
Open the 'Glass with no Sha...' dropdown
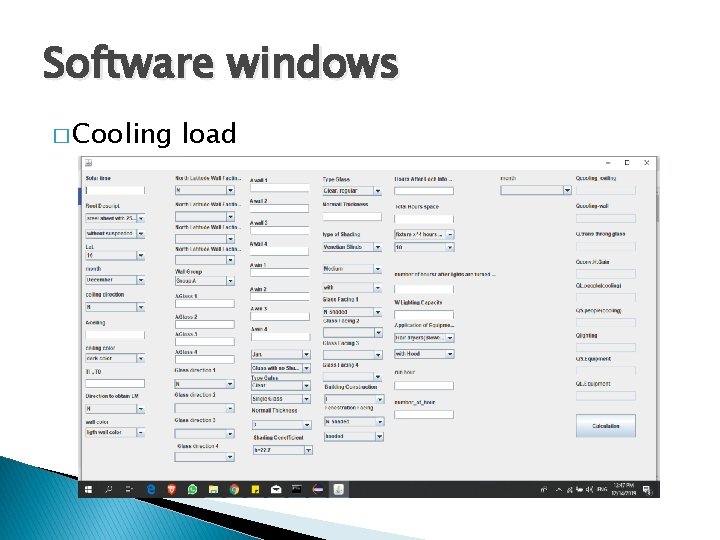[x=281, y=368]
